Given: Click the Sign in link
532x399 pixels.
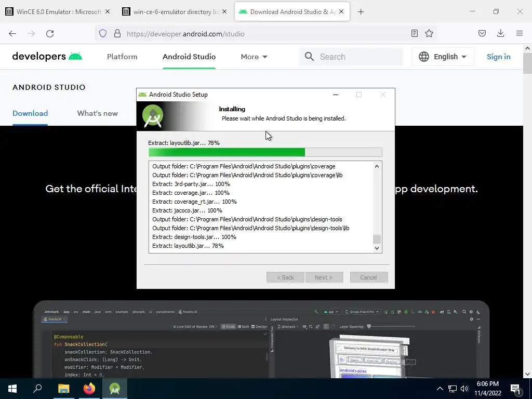Looking at the screenshot, I should click(498, 57).
